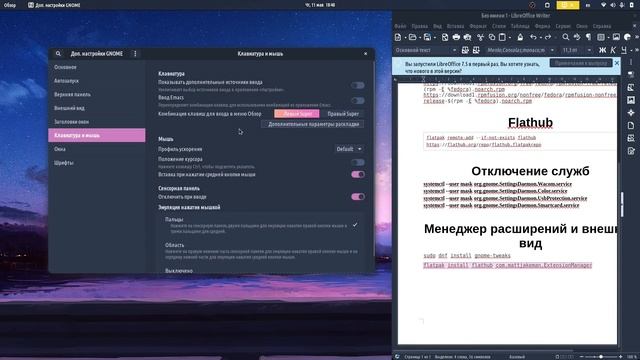Click the Save document icon in Writer
640x360 pixels.
[427, 38]
